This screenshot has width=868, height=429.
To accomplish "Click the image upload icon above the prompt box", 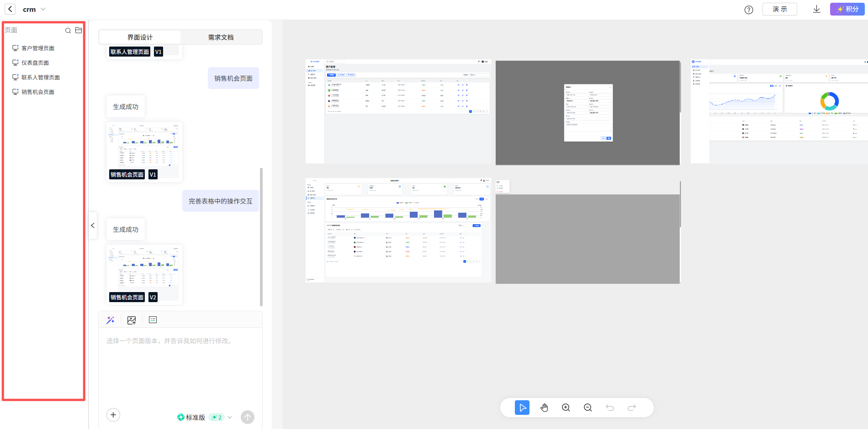I will (x=132, y=320).
